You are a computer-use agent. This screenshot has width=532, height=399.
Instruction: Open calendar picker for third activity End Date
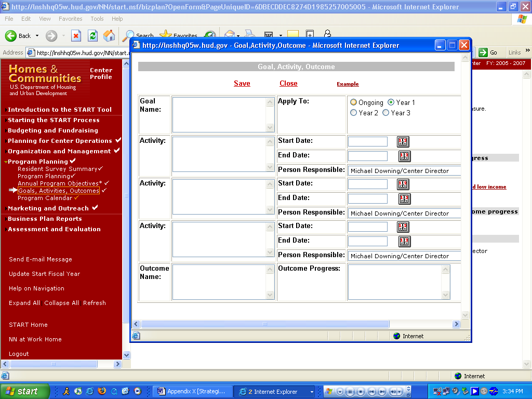pyautogui.click(x=404, y=242)
